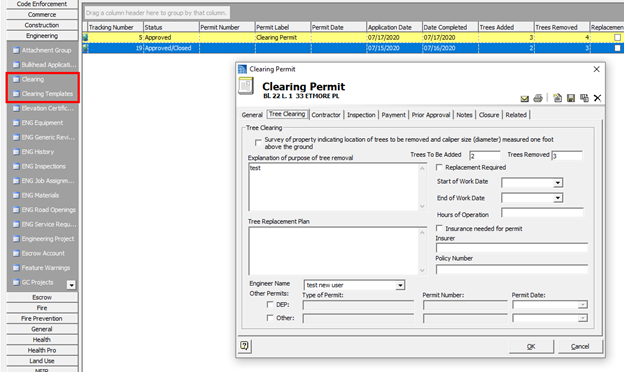
Task: Open the Start of Work Date dropdown
Action: pyautogui.click(x=558, y=183)
